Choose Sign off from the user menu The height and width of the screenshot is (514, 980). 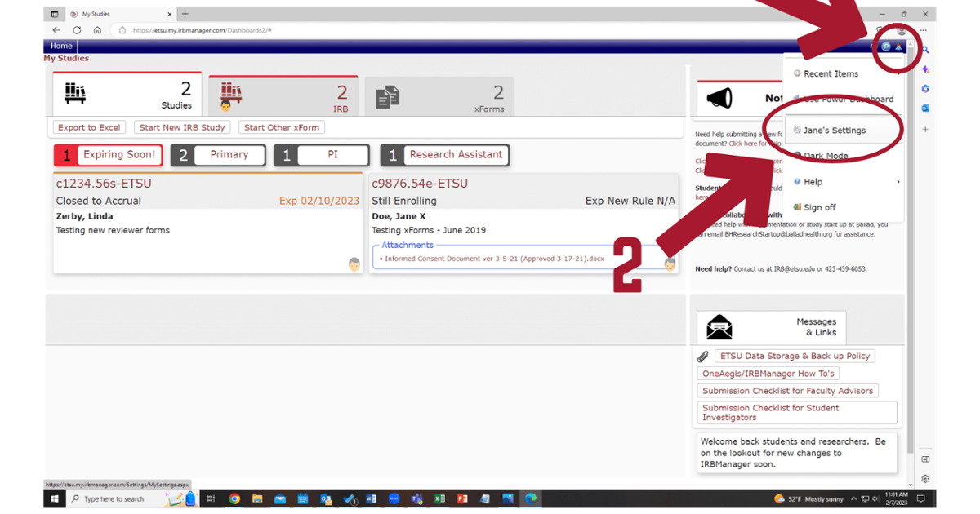(819, 207)
